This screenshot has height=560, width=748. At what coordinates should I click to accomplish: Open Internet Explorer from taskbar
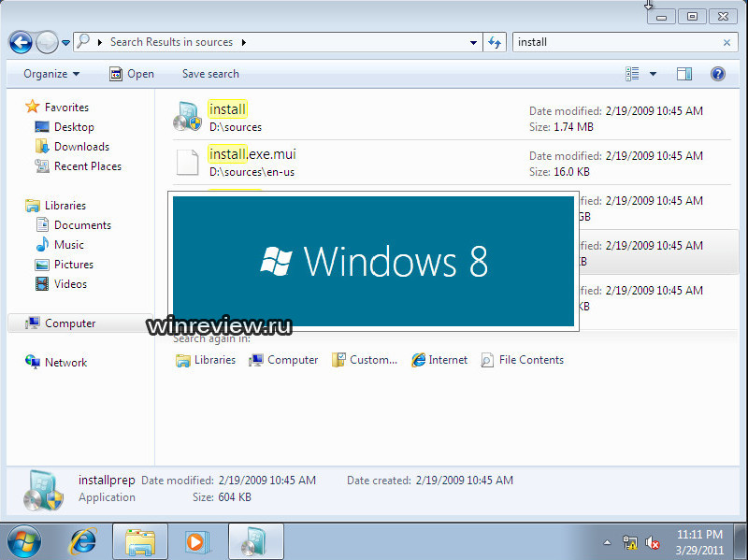point(83,541)
